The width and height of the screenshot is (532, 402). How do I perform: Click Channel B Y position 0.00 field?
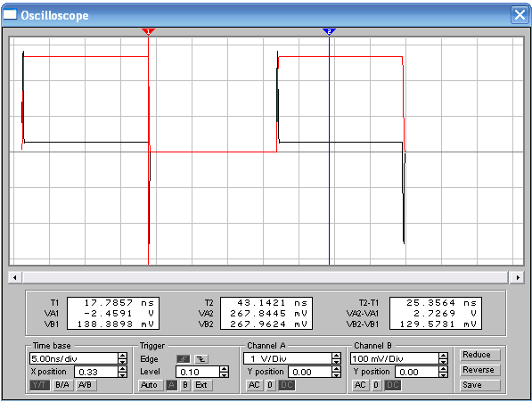[x=417, y=373]
